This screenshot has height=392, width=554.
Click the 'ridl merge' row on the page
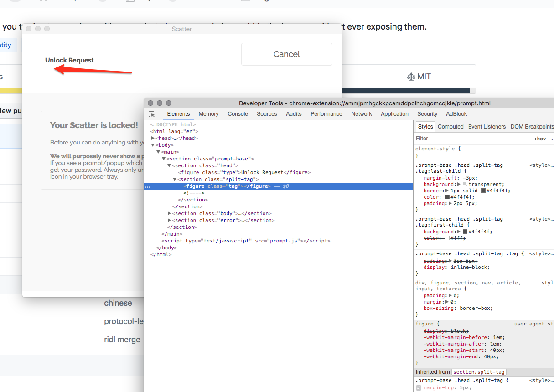click(x=122, y=340)
